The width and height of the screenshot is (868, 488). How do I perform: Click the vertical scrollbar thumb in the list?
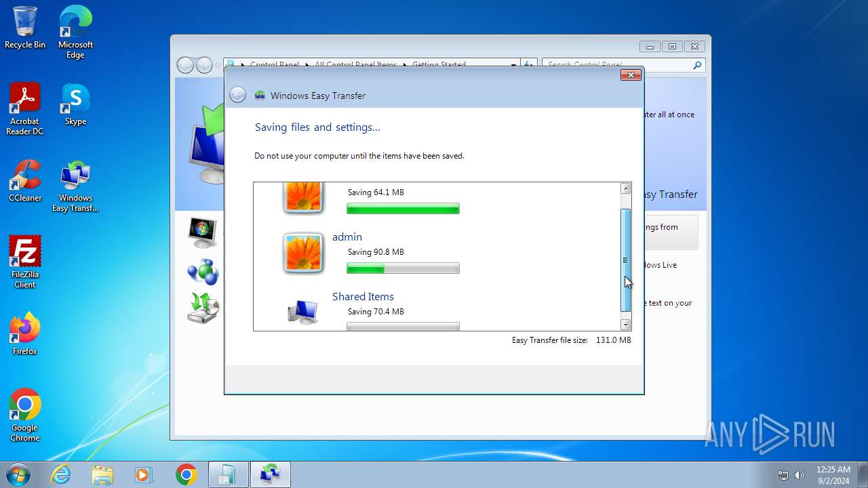[626, 260]
